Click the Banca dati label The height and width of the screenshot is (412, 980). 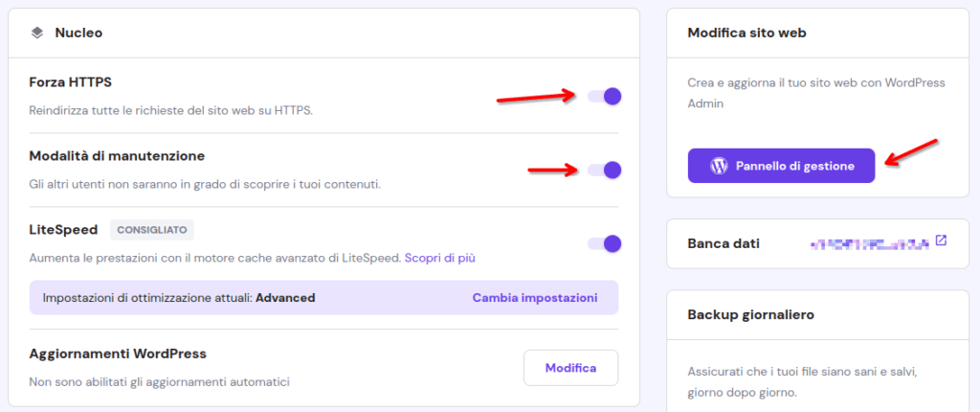(x=724, y=243)
